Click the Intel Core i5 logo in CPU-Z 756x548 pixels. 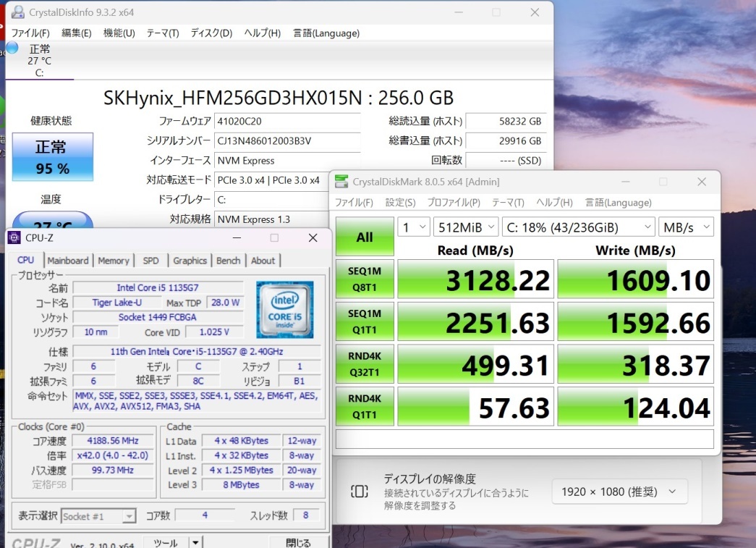click(x=284, y=309)
